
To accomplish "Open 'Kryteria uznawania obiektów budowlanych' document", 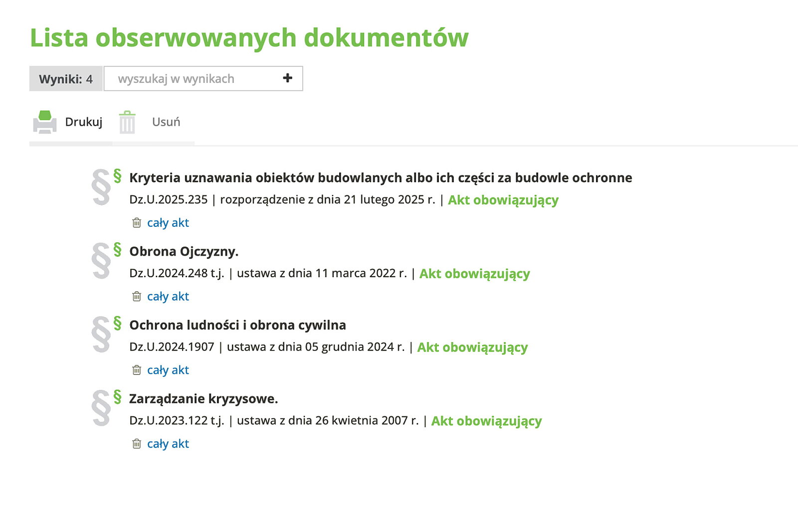I will point(381,178).
